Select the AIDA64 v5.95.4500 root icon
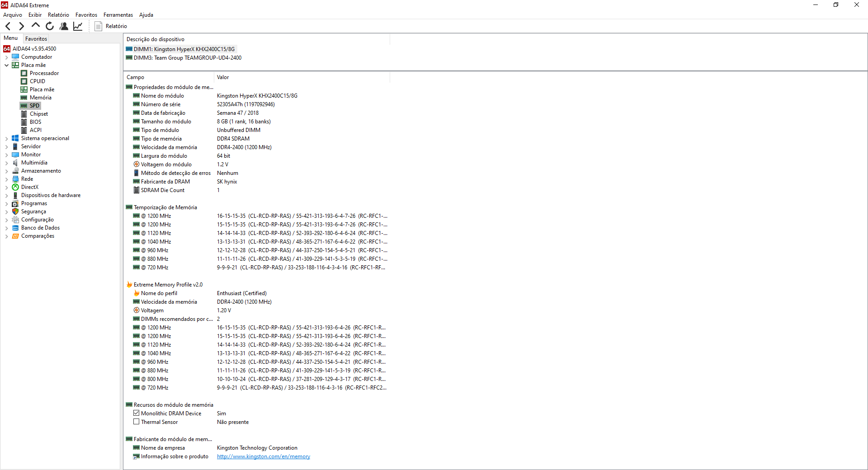The image size is (868, 470). pyautogui.click(x=7, y=49)
